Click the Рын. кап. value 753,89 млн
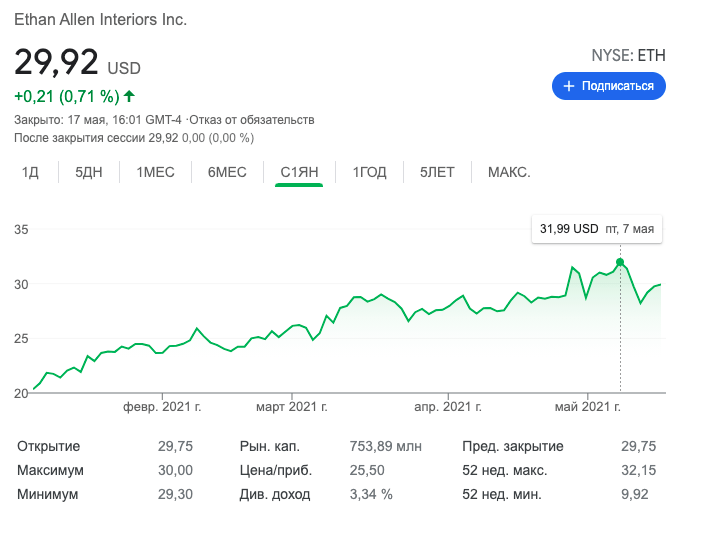This screenshot has height=540, width=720. (x=385, y=446)
